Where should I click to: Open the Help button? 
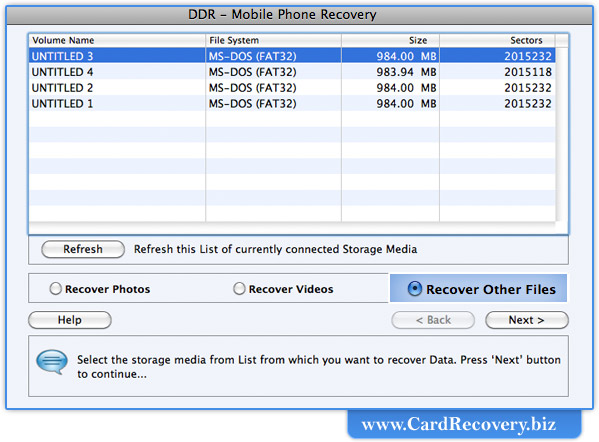[x=70, y=320]
